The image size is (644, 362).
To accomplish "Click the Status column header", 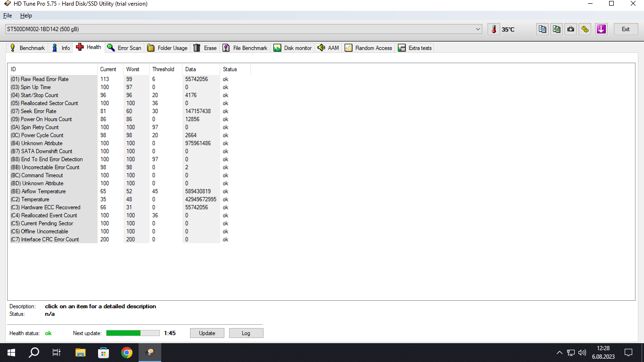I will point(235,69).
